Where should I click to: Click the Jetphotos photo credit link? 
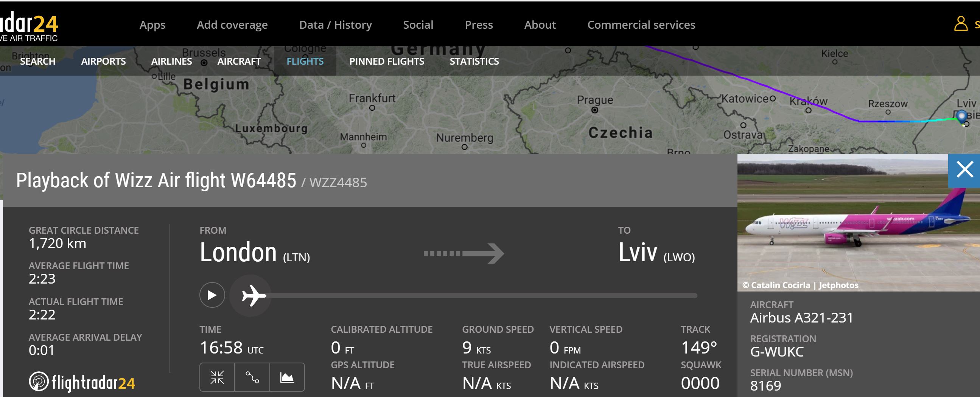[838, 285]
